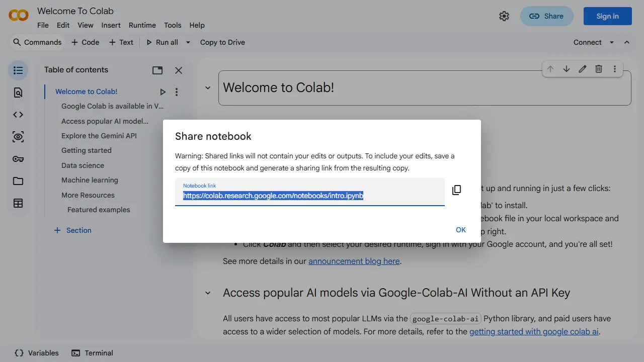Click the Sign in button

point(607,16)
